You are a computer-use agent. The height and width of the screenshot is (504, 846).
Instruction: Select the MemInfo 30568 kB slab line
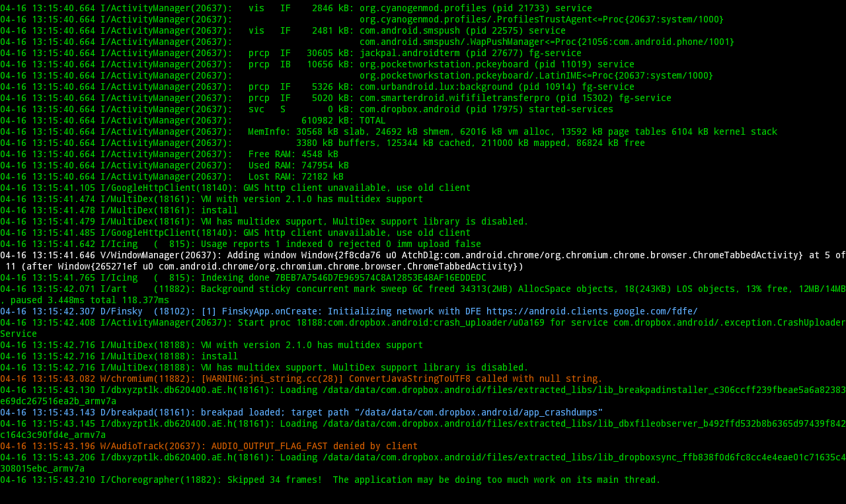pyautogui.click(x=389, y=132)
